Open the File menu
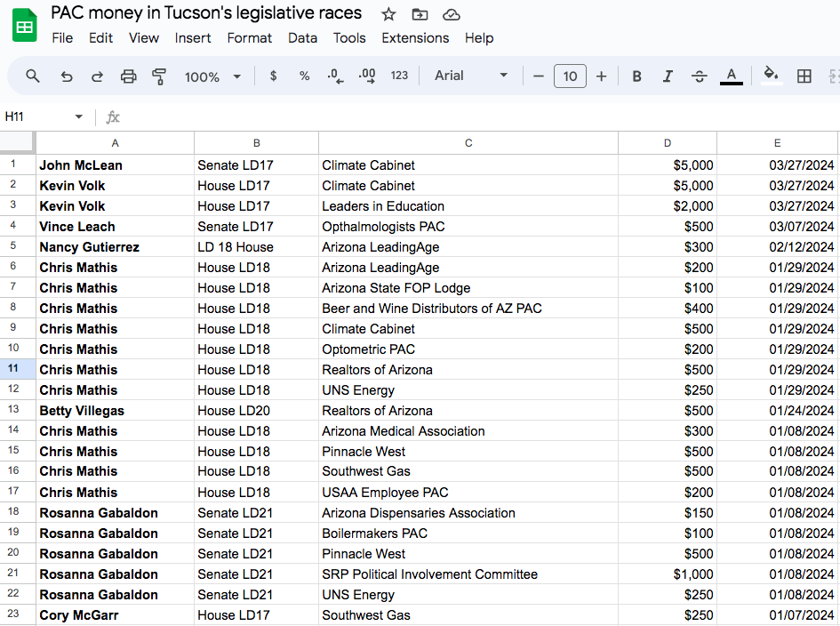The height and width of the screenshot is (626, 840). [62, 38]
